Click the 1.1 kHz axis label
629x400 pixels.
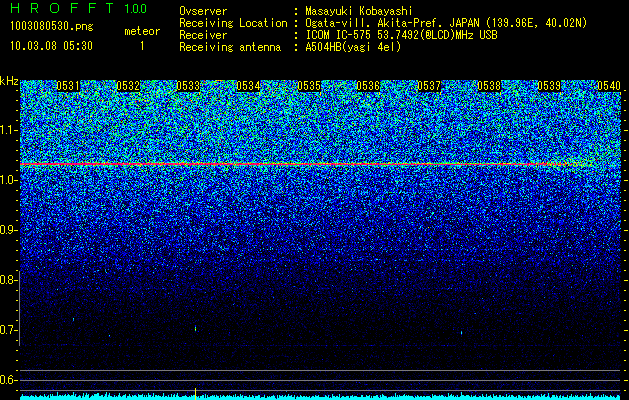pos(8,130)
